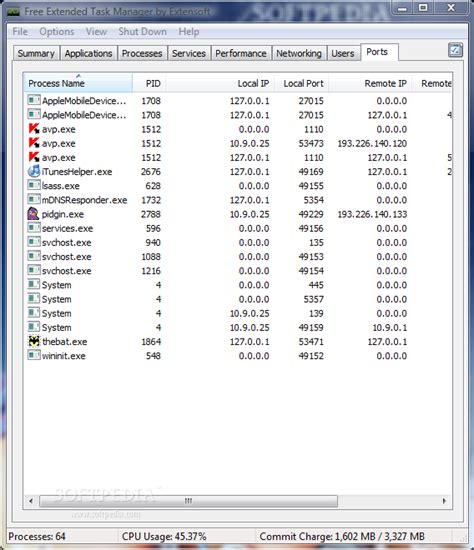474x550 pixels.
Task: Select the services.exe row name
Action: tap(67, 228)
